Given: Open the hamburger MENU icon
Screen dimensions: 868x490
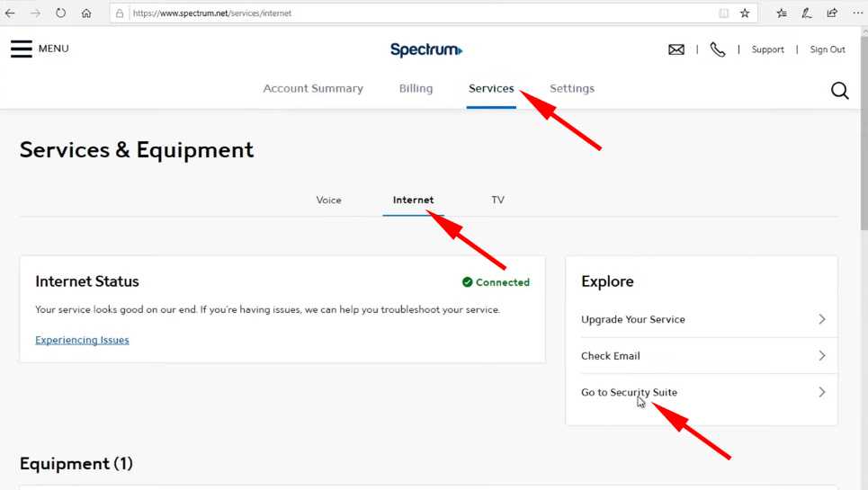Looking at the screenshot, I should point(21,49).
